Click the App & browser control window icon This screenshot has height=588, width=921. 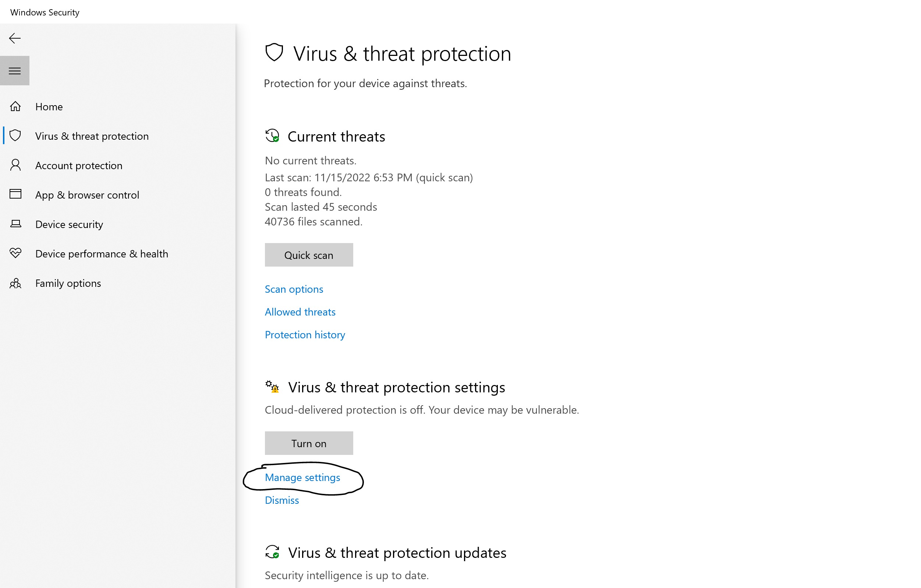(15, 194)
